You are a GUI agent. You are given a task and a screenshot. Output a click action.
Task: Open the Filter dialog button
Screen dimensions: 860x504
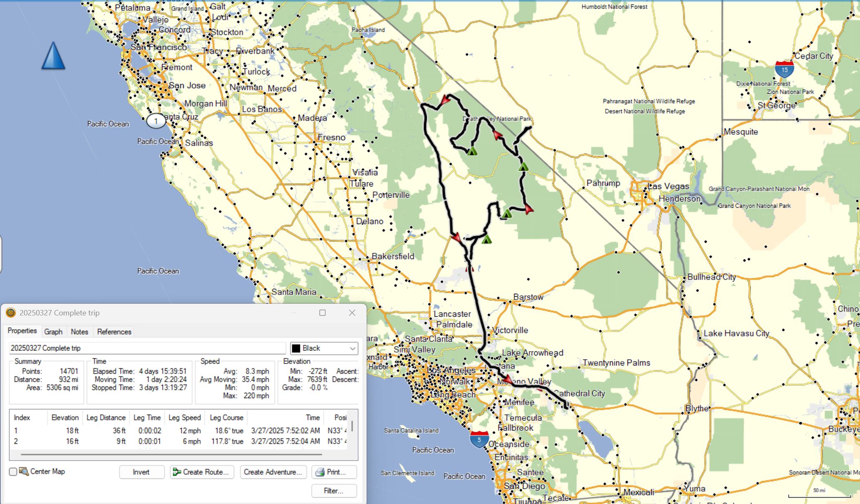coord(334,491)
